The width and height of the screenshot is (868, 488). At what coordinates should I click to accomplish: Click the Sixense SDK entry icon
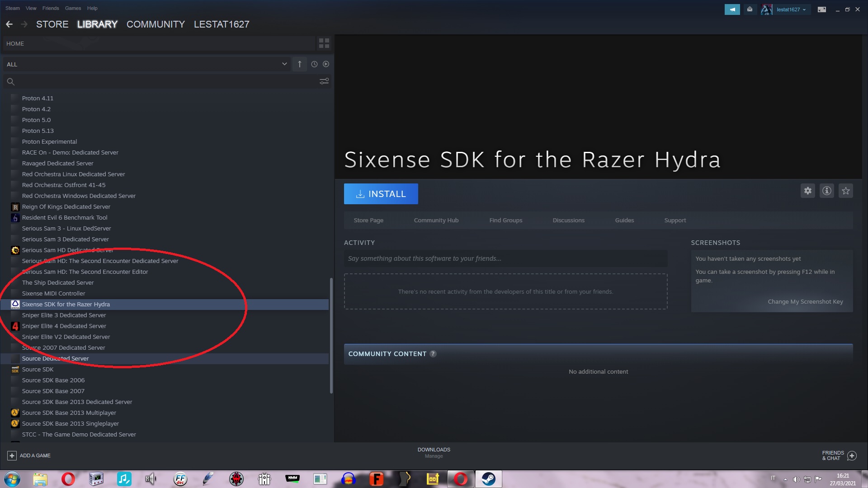(15, 305)
